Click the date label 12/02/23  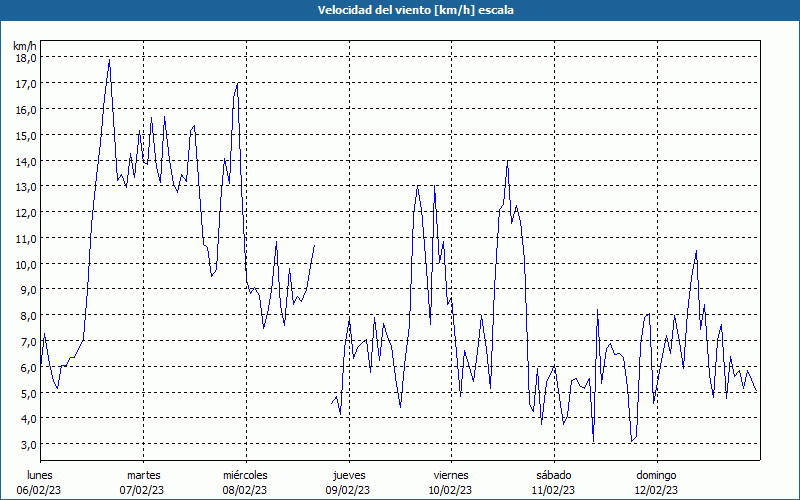656,490
